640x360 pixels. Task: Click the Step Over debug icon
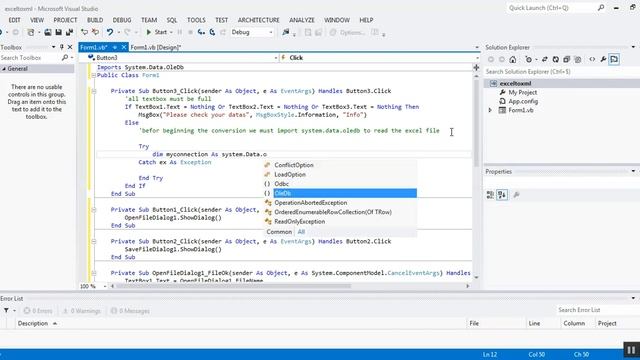212,32
